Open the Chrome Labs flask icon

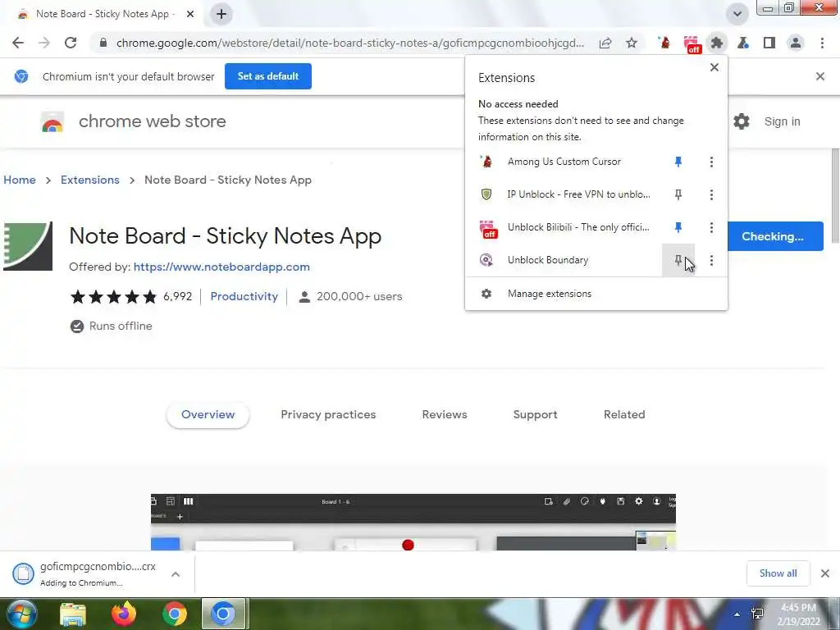pos(743,43)
